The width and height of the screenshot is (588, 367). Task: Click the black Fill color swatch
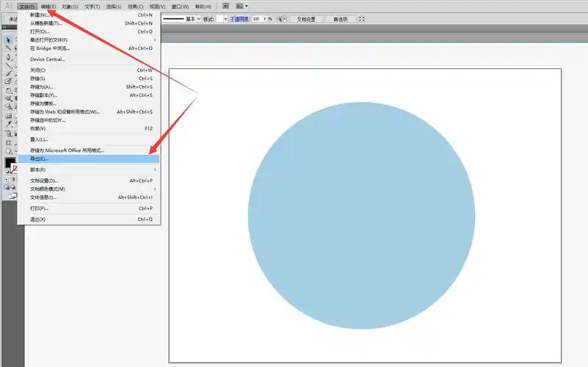(10, 163)
